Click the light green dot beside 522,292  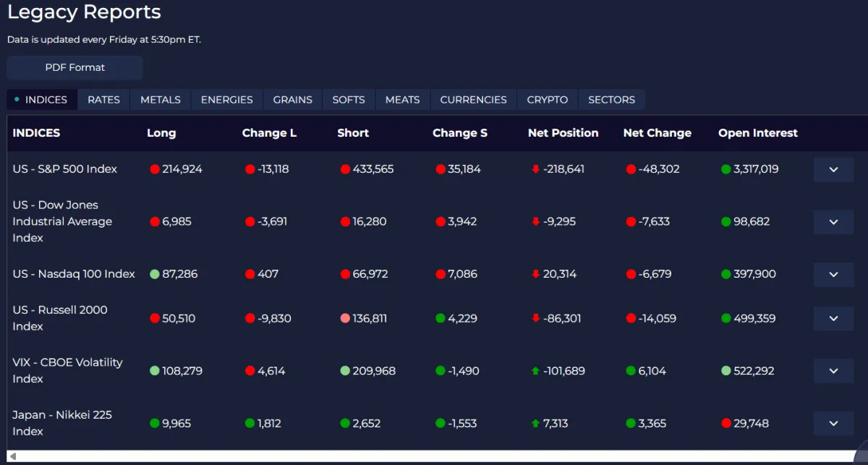pyautogui.click(x=726, y=371)
